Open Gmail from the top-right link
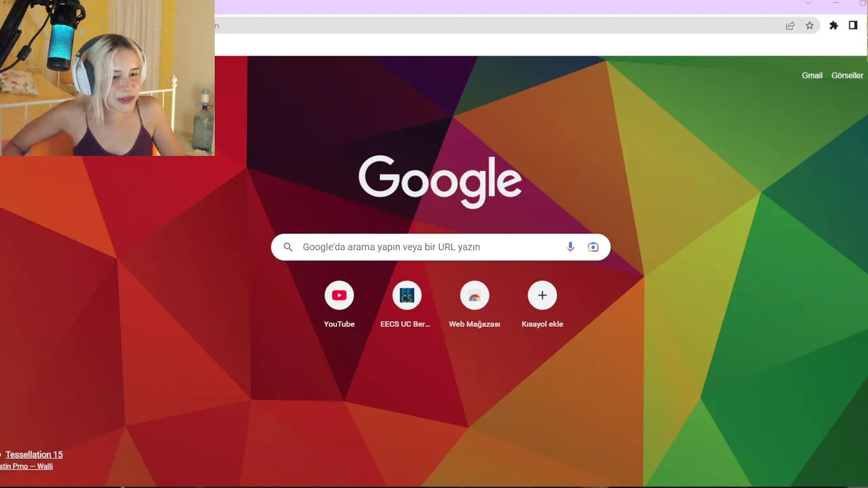 click(812, 75)
